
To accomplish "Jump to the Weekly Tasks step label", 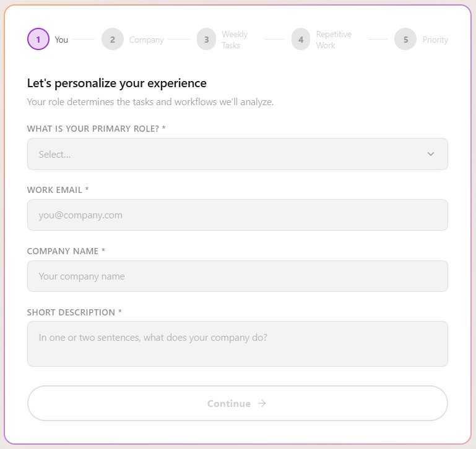I will [235, 40].
